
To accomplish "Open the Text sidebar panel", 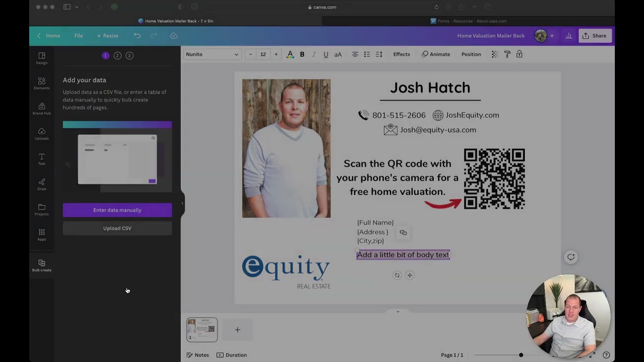I will pos(42,159).
